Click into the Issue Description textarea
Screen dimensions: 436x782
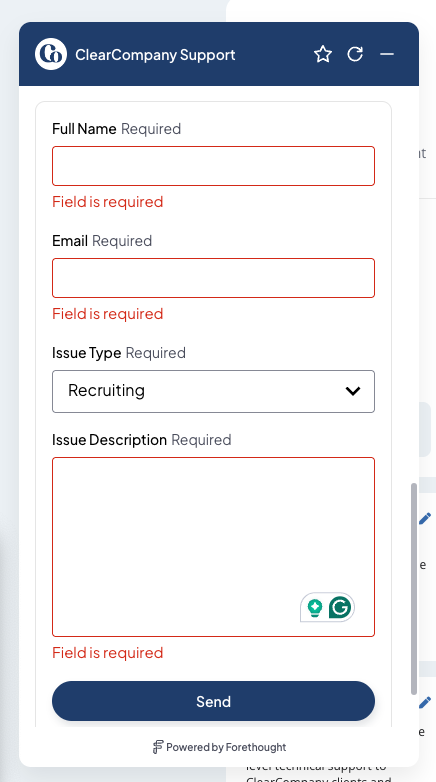point(214,547)
